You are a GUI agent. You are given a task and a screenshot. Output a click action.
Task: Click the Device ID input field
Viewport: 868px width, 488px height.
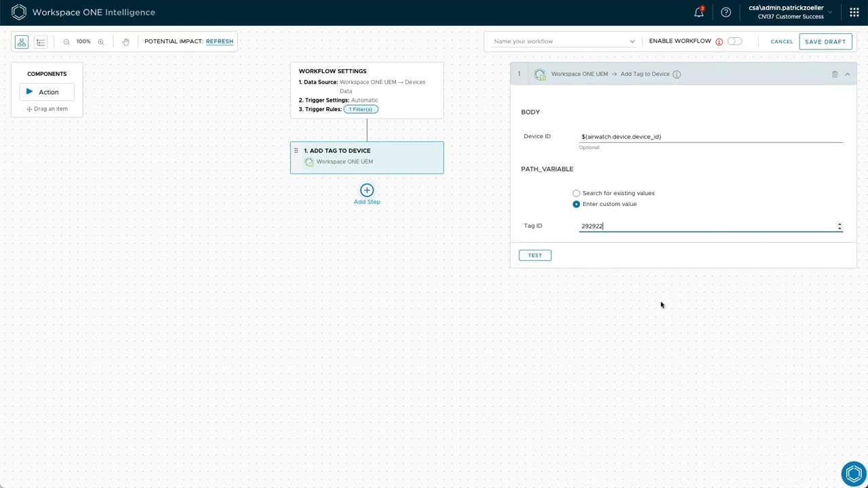click(x=711, y=136)
